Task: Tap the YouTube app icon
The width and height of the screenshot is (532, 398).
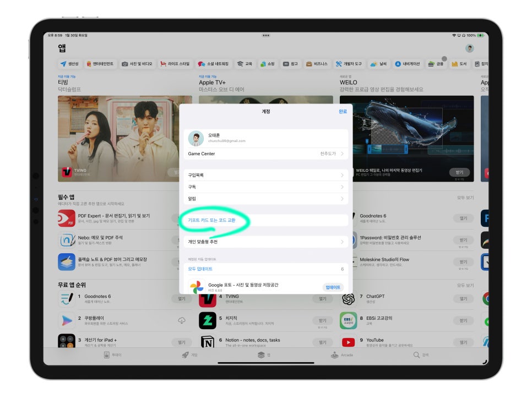Action: click(349, 341)
